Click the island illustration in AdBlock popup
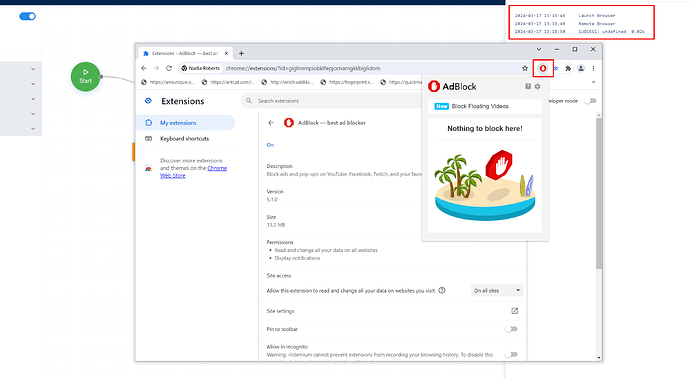 (x=485, y=185)
